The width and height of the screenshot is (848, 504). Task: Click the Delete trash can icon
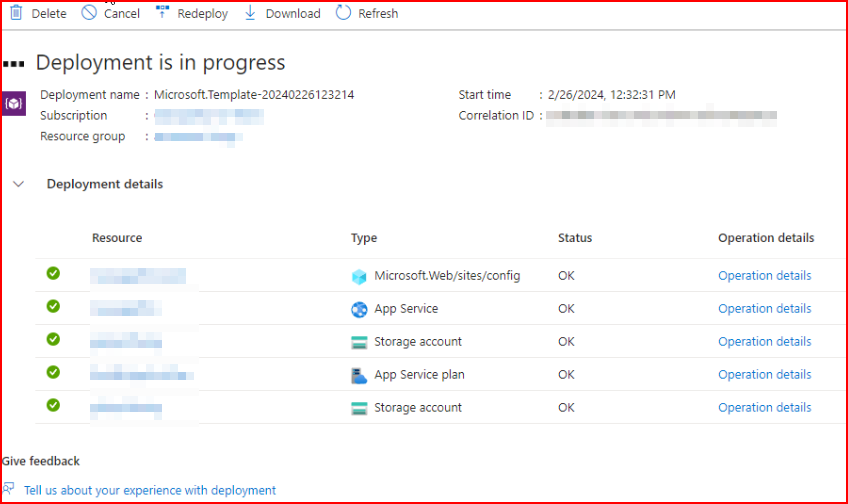click(16, 13)
